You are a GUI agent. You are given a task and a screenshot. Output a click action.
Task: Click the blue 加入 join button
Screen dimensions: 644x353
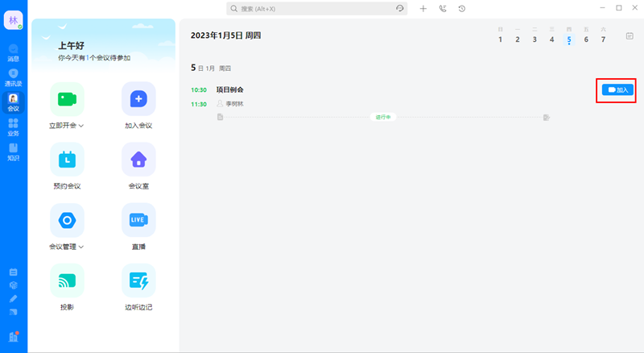tap(617, 89)
